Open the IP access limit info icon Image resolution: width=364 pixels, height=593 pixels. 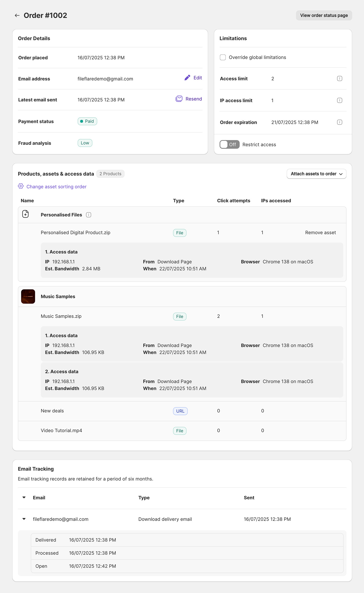click(x=339, y=100)
